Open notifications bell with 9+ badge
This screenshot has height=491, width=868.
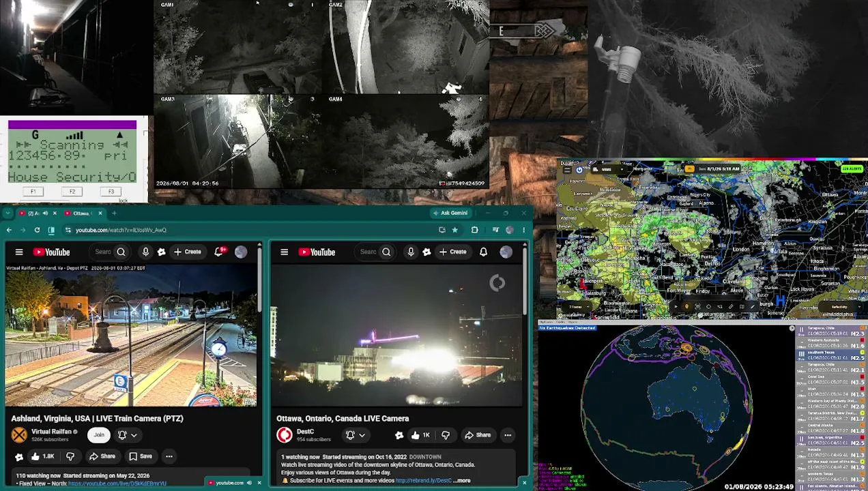pos(220,252)
